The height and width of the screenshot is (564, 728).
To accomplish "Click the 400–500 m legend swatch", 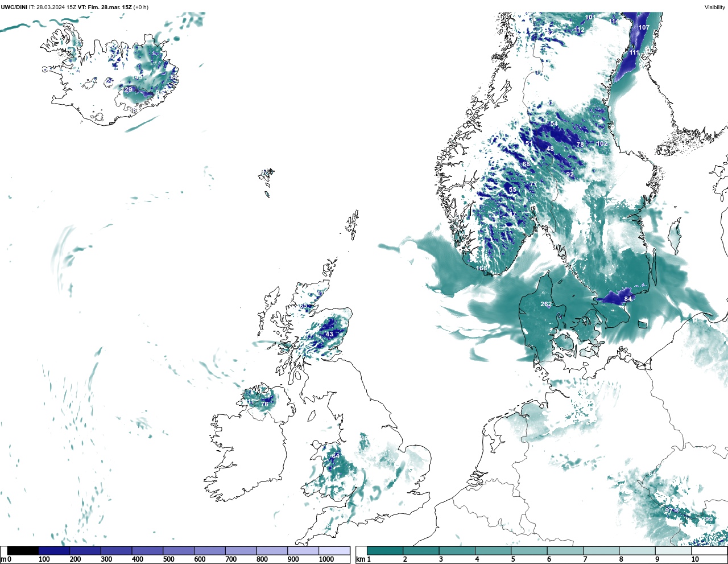I will point(147,551).
